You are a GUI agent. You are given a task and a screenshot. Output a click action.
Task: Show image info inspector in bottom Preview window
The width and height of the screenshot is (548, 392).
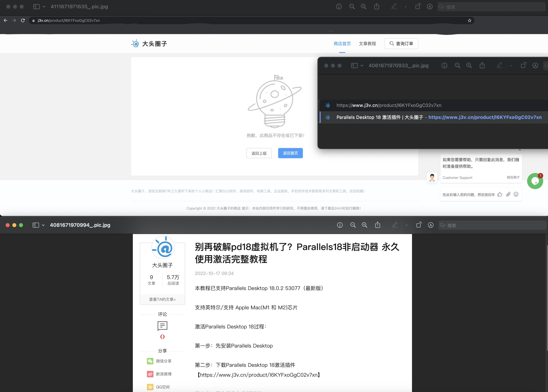click(x=340, y=225)
